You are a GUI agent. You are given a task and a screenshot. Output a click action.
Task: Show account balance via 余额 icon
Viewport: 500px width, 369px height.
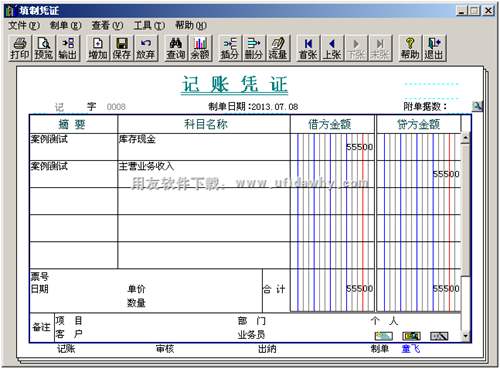[x=200, y=48]
